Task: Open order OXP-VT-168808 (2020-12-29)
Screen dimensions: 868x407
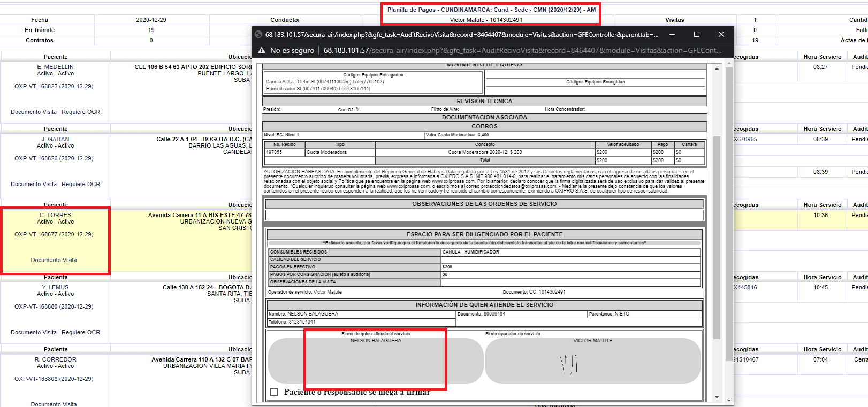Action: tap(54, 379)
